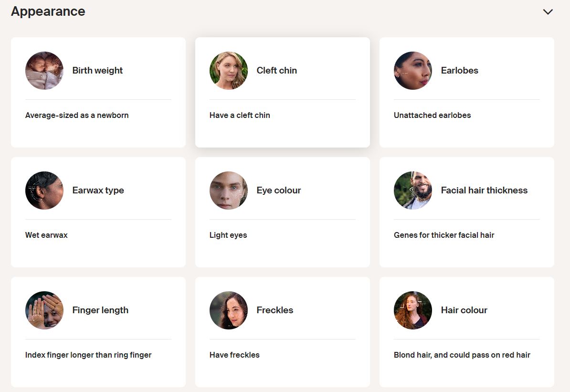Click the Hair colour redhead icon
This screenshot has width=570, height=392.
click(x=413, y=310)
